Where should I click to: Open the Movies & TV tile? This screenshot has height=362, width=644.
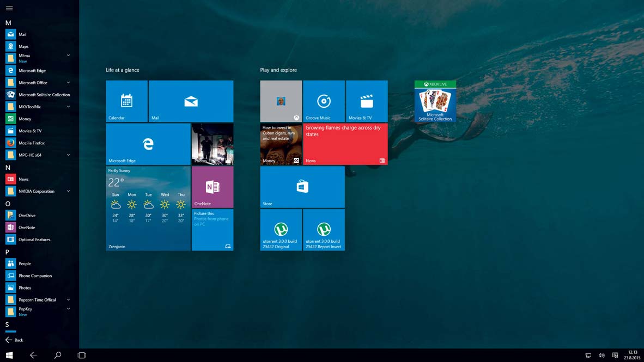367,101
